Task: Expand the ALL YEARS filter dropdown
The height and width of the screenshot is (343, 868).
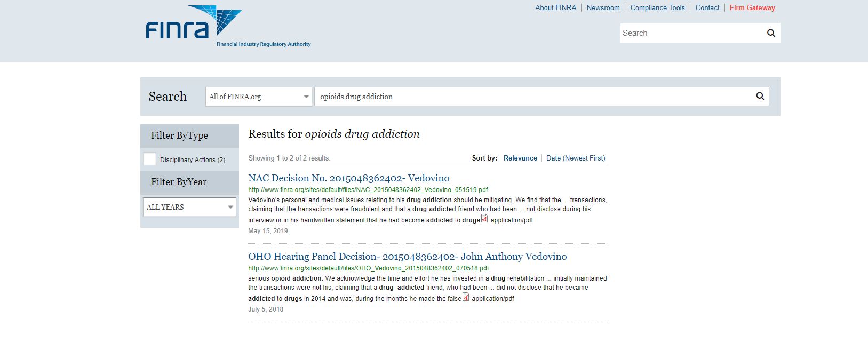Action: click(189, 207)
